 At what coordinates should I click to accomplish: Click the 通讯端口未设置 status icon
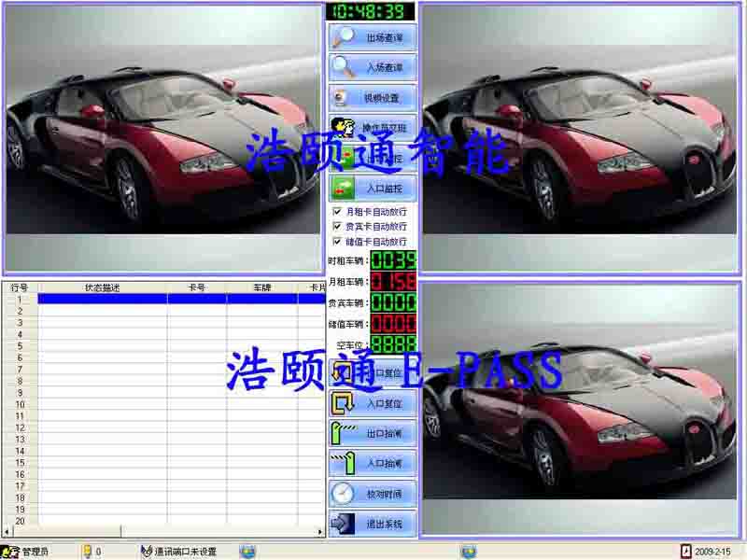coord(147,552)
